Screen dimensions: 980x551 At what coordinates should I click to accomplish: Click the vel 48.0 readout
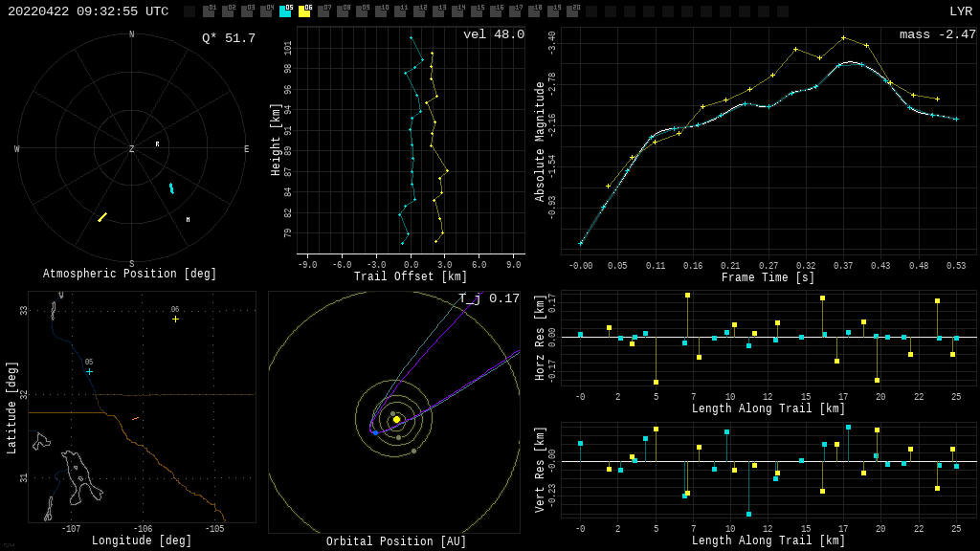[493, 34]
